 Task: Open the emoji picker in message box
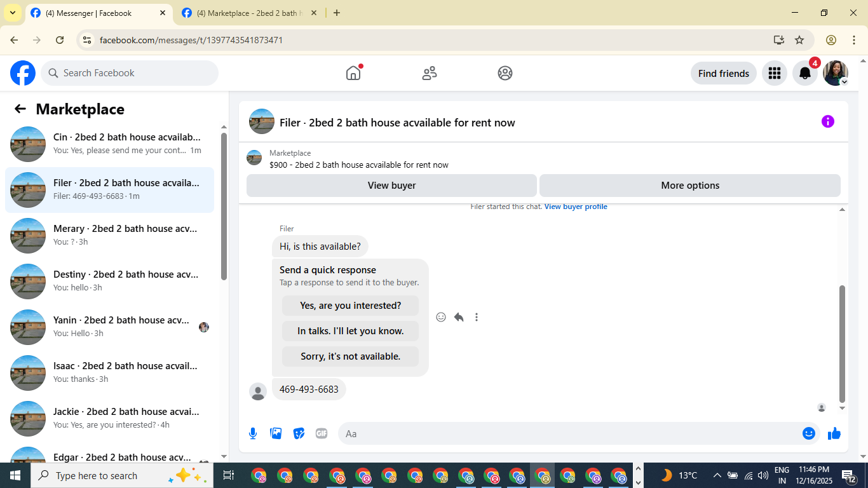point(809,433)
